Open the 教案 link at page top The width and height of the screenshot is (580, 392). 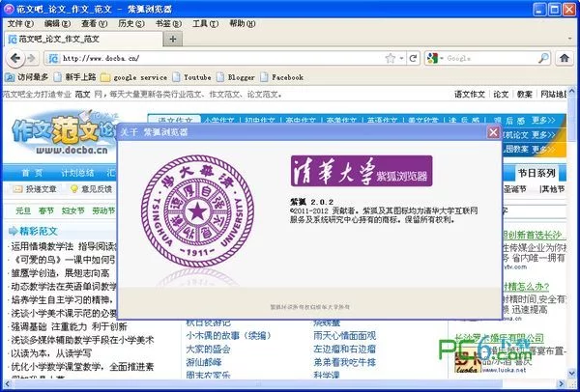point(525,95)
